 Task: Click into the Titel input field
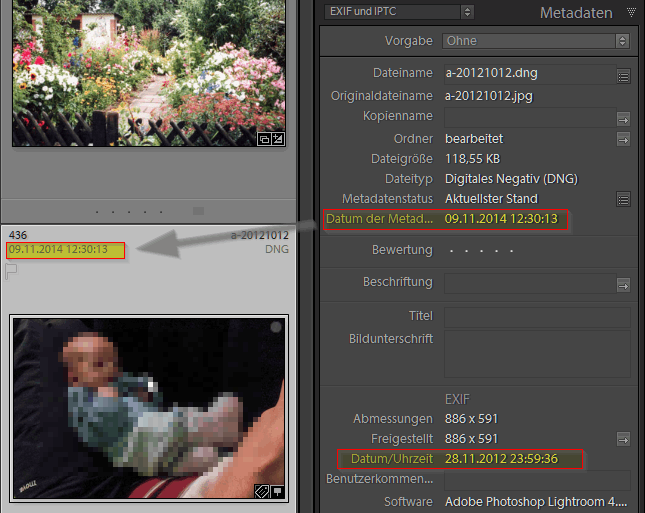point(537,317)
